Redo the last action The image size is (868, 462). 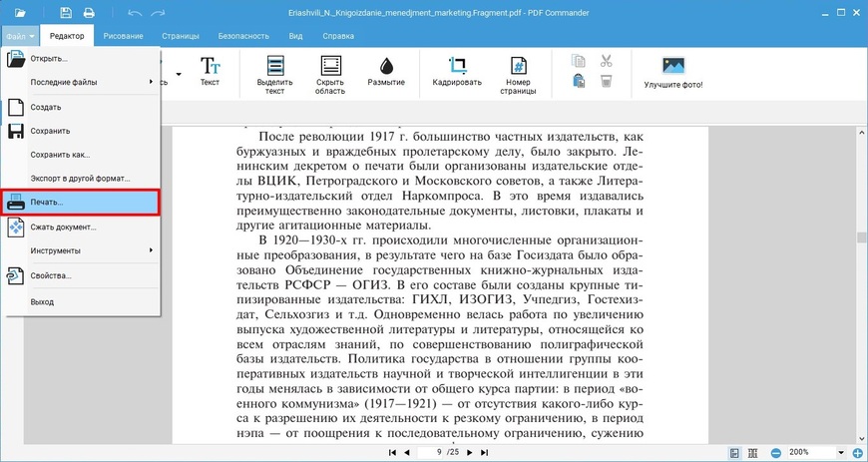coord(158,12)
